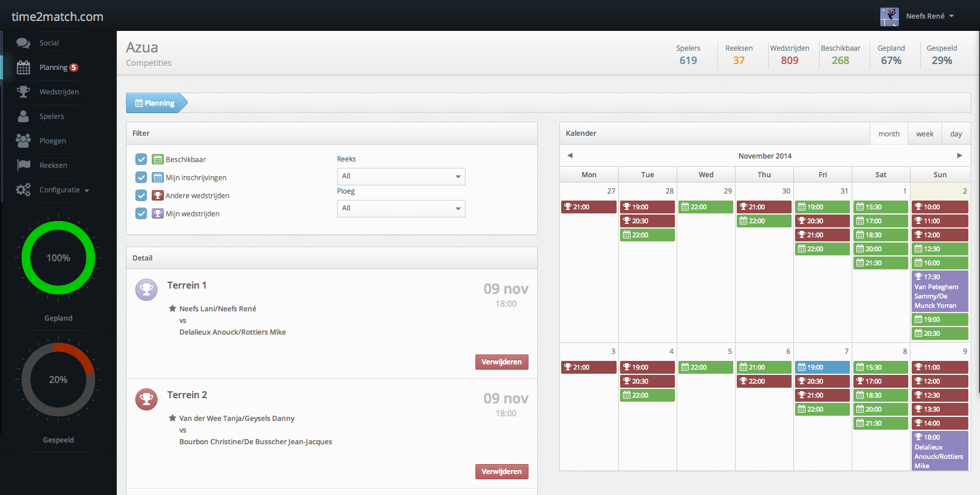Open Planning via the calendar sidebar icon
This screenshot has height=495, width=980.
(23, 68)
